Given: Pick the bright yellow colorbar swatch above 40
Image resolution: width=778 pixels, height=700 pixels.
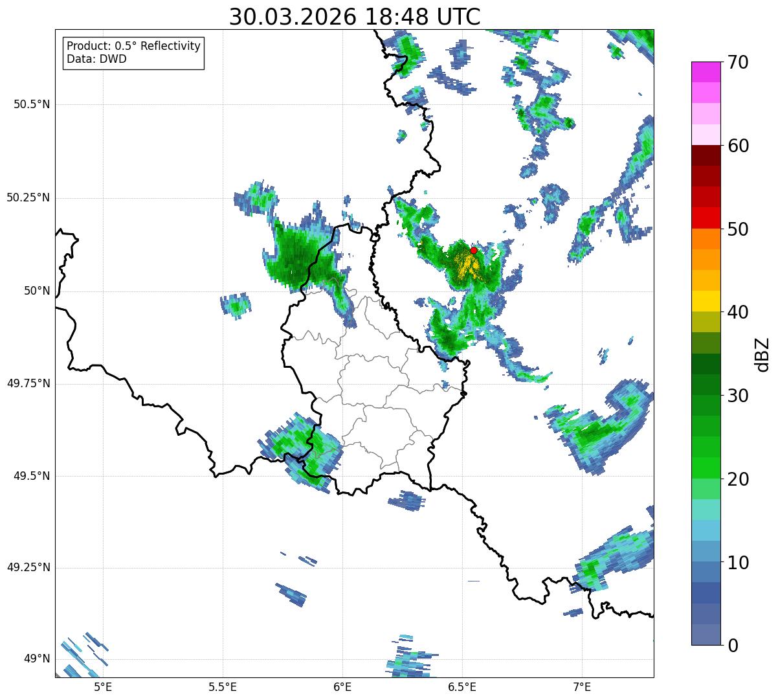Looking at the screenshot, I should (706, 301).
